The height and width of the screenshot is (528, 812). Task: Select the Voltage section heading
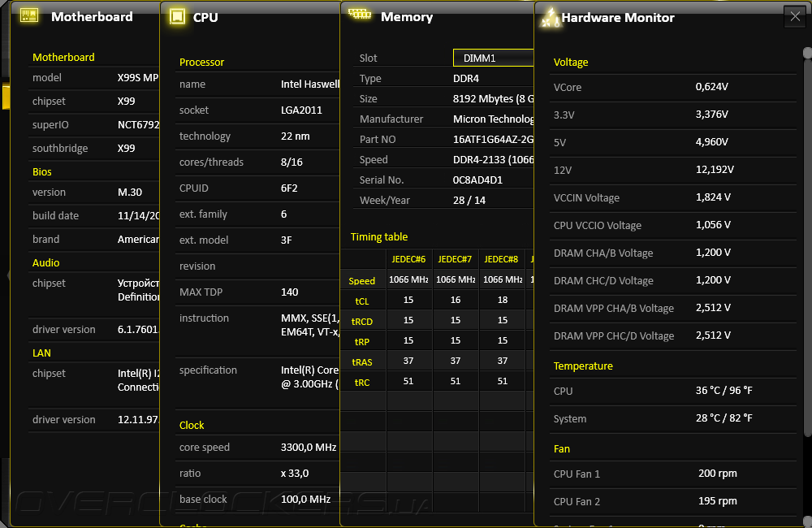click(x=571, y=63)
